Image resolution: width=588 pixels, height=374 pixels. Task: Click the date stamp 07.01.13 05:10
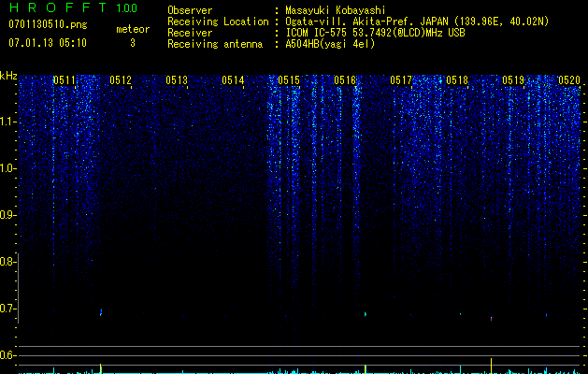point(48,43)
